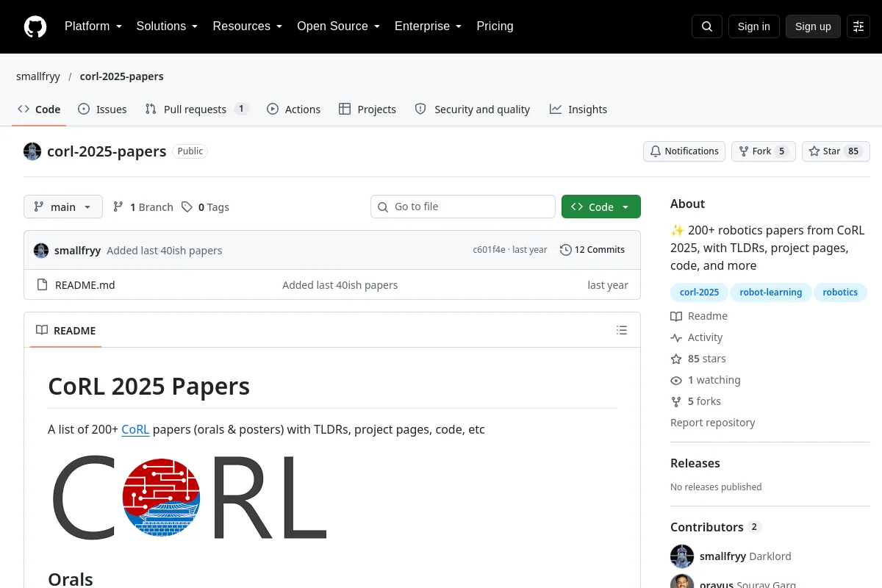
Task: Expand the Solutions menu
Action: 167,26
